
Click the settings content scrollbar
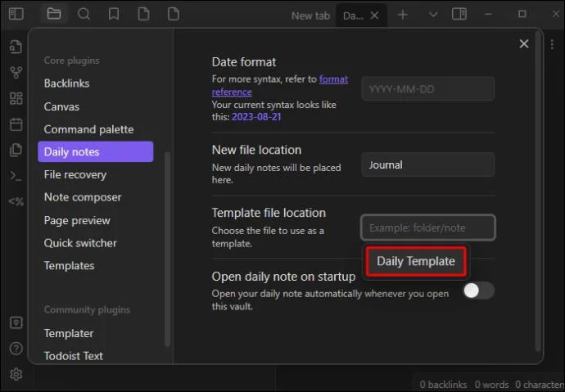click(x=538, y=191)
